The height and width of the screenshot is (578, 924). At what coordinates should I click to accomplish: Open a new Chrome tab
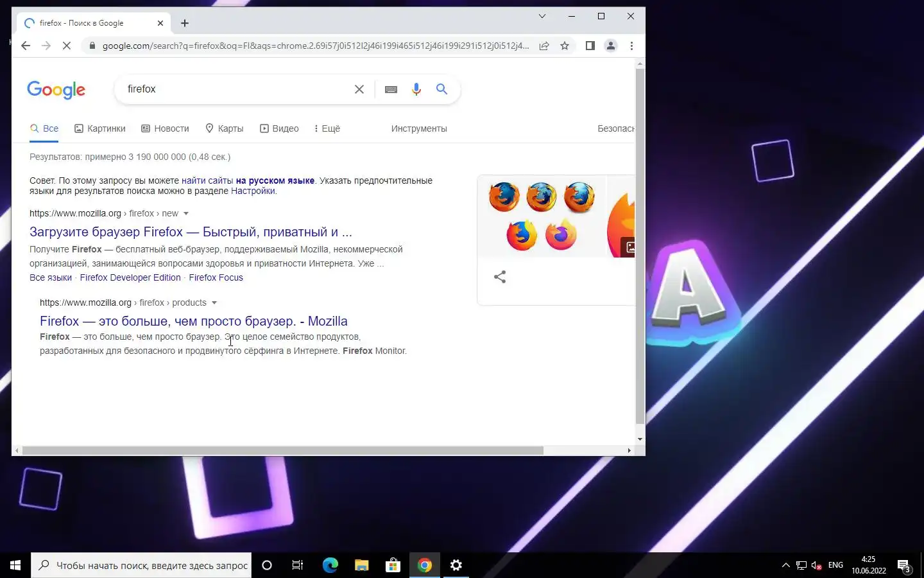click(x=185, y=23)
